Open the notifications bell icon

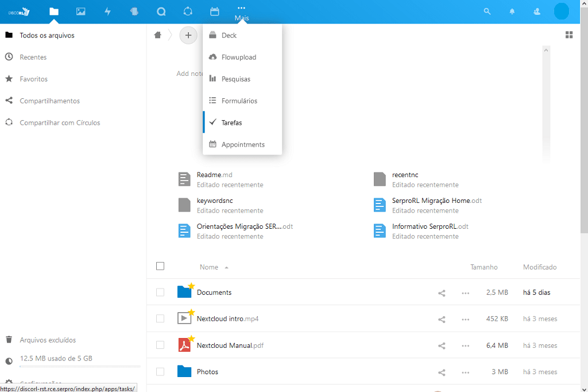tap(512, 11)
